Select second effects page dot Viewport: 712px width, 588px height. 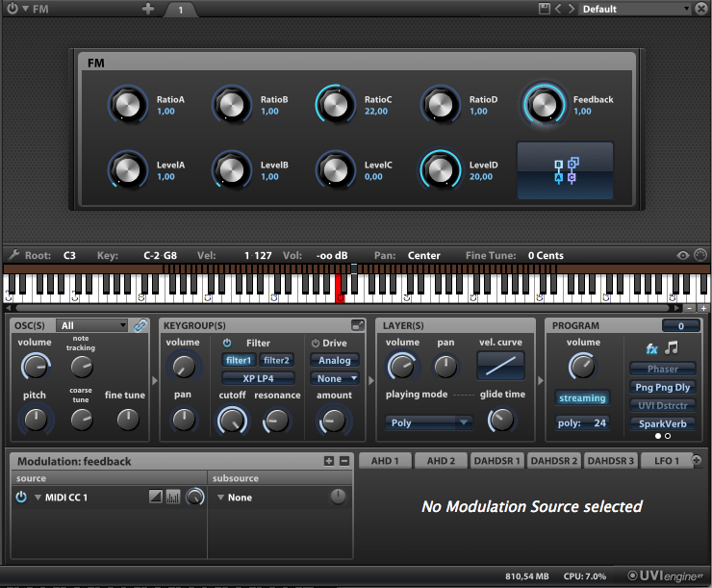668,436
